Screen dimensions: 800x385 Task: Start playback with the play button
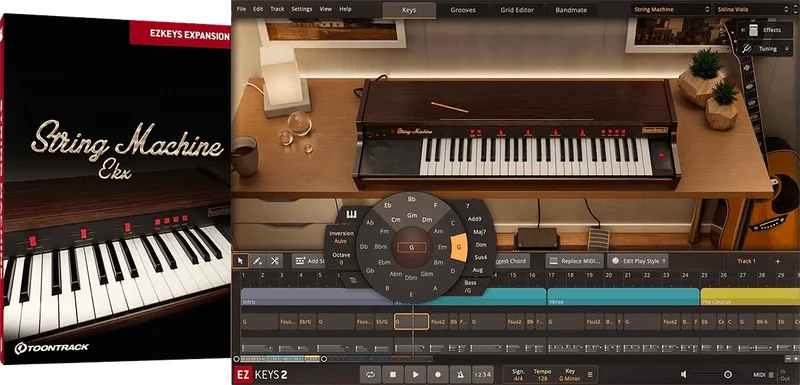[x=416, y=375]
